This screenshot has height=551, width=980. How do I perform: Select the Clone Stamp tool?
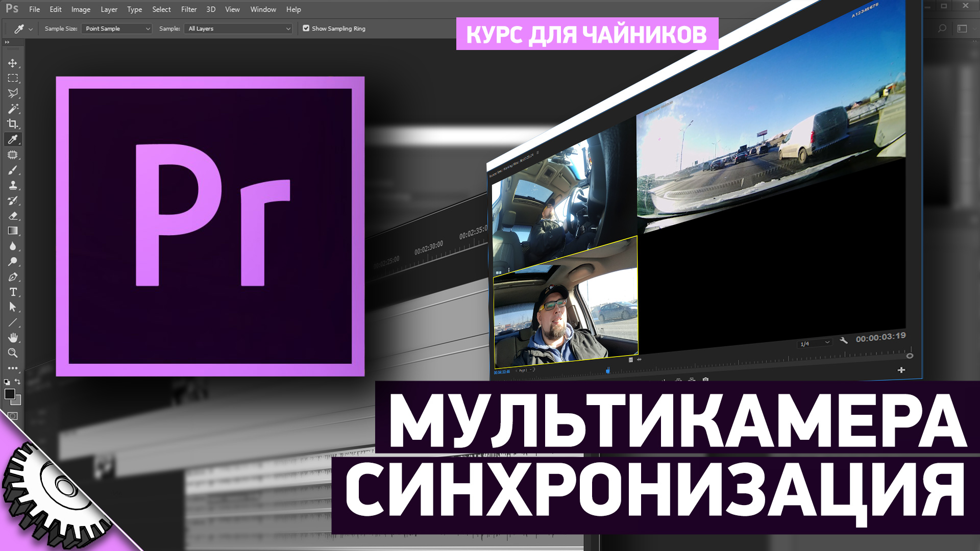point(13,185)
